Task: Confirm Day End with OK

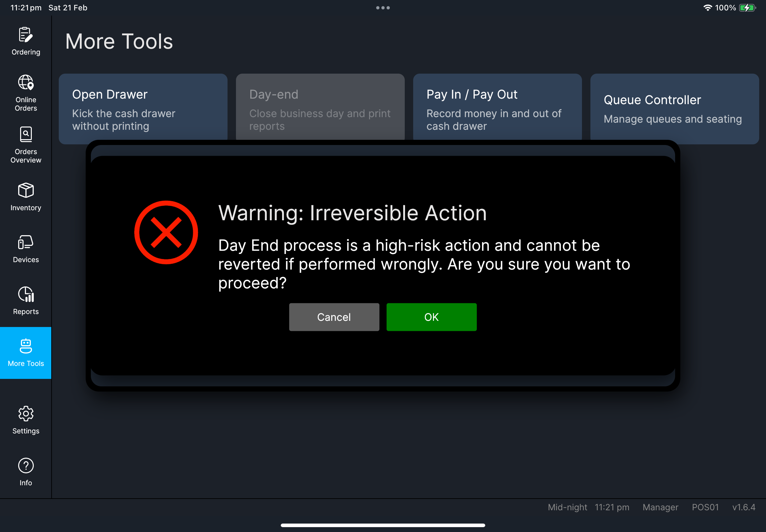Action: click(431, 317)
